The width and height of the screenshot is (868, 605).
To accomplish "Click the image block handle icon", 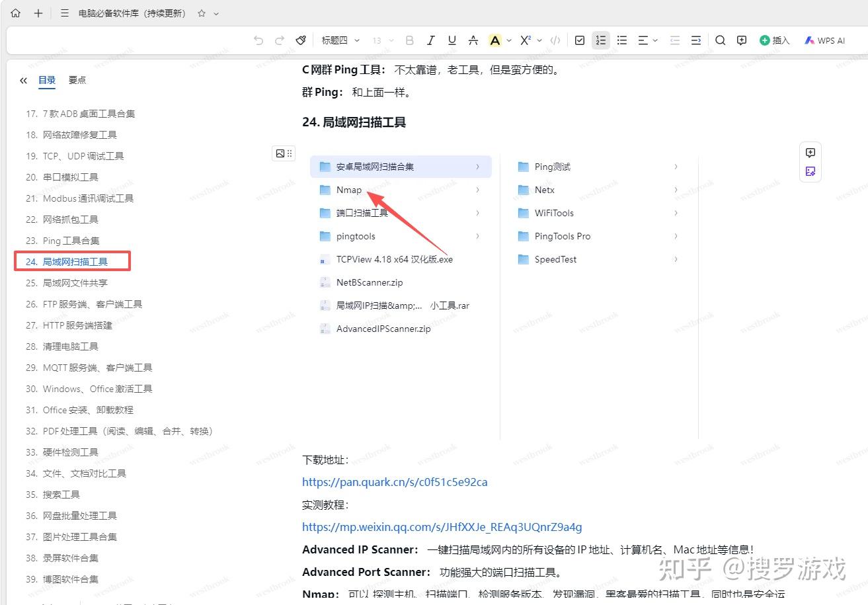I will (284, 153).
